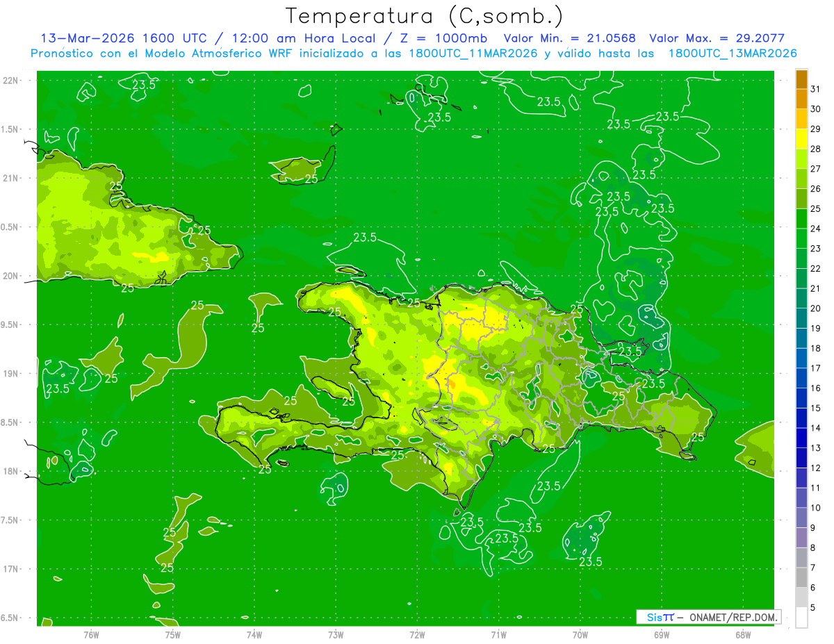This screenshot has height=644, width=834.
Task: Pick the green swatch between 24 and 25
Action: [802, 218]
